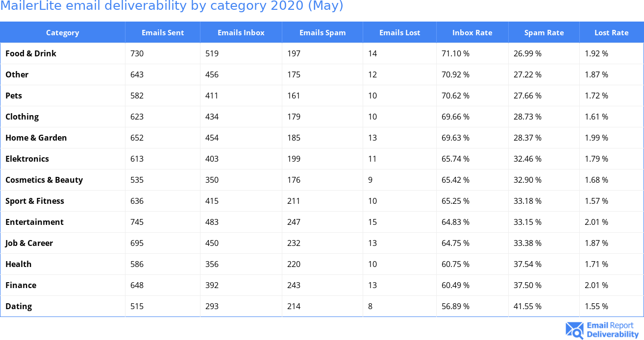Click the Email Report Deliverability logo icon

[x=574, y=330]
